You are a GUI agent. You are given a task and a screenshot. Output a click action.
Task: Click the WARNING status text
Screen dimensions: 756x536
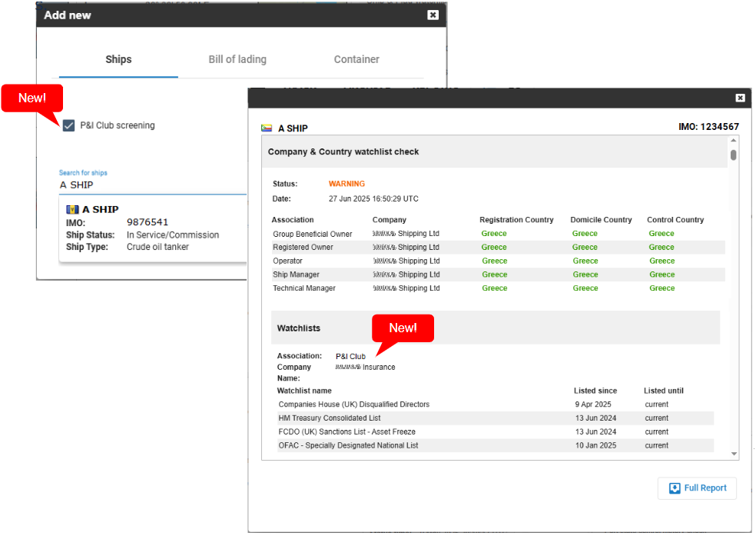[346, 184]
